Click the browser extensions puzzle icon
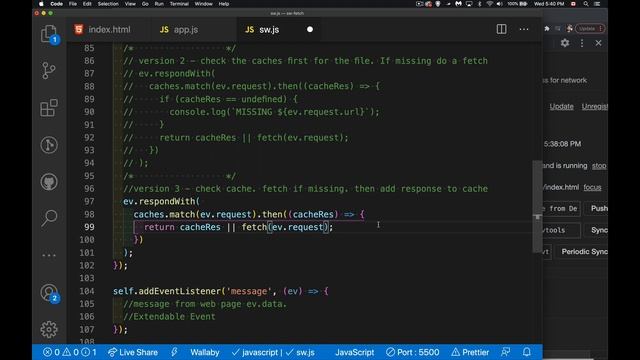640x360 pixels. tap(547, 29)
